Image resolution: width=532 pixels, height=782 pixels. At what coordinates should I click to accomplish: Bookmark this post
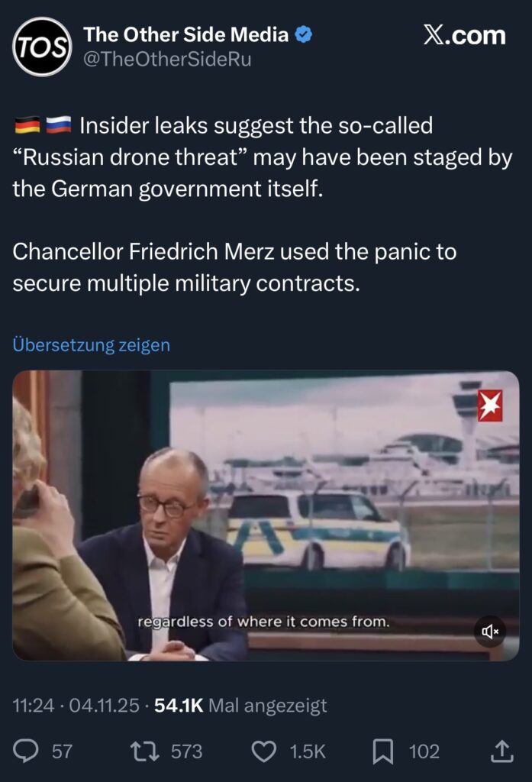[x=382, y=751]
